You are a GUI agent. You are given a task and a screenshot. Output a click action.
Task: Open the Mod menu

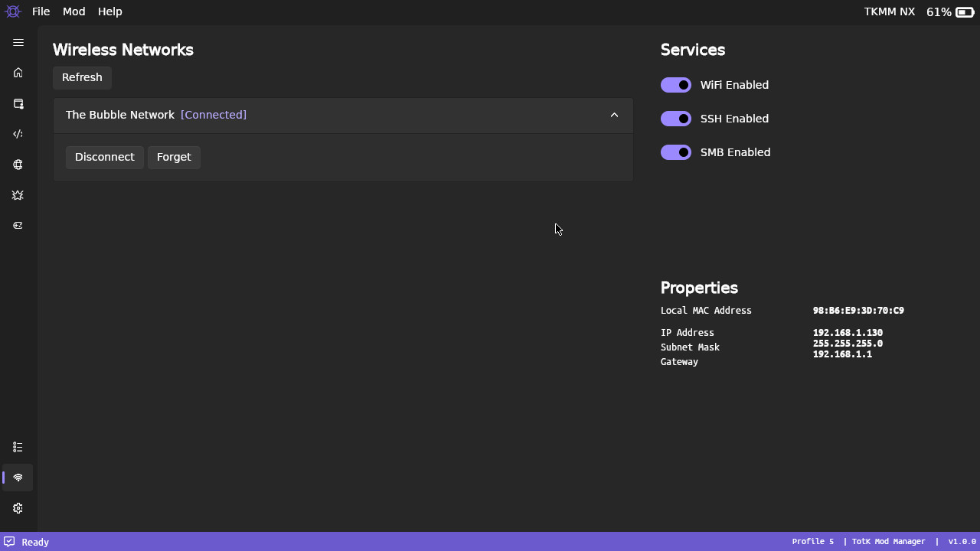pos(73,11)
